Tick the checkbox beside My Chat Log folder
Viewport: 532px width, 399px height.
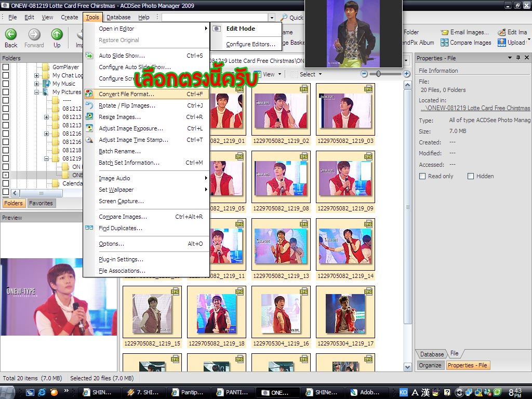tap(6, 75)
